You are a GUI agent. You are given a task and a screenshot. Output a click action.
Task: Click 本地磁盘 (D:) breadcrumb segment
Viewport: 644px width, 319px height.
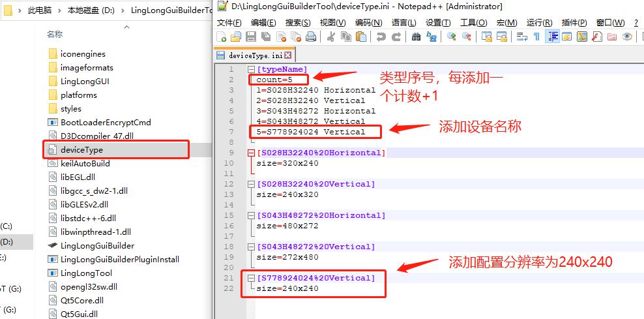[91, 10]
